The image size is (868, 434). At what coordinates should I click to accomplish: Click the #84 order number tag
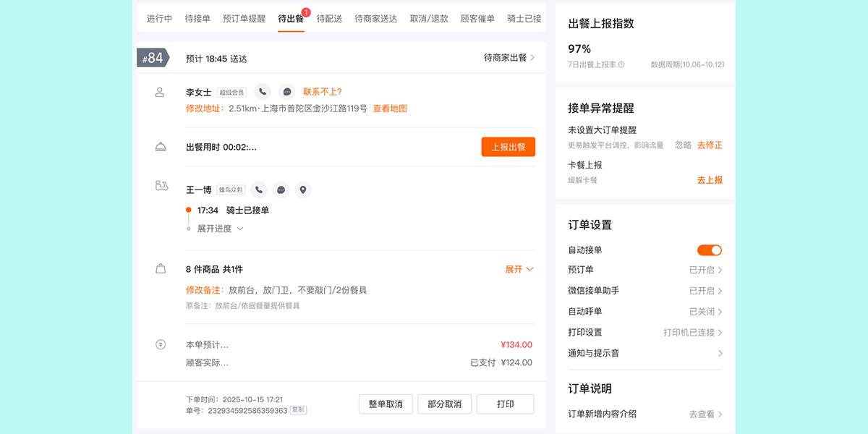point(153,58)
